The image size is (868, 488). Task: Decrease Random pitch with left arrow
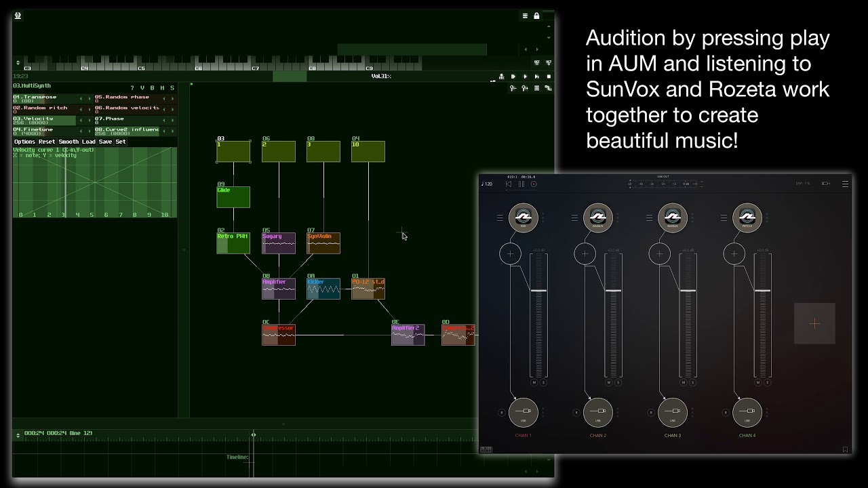81,109
